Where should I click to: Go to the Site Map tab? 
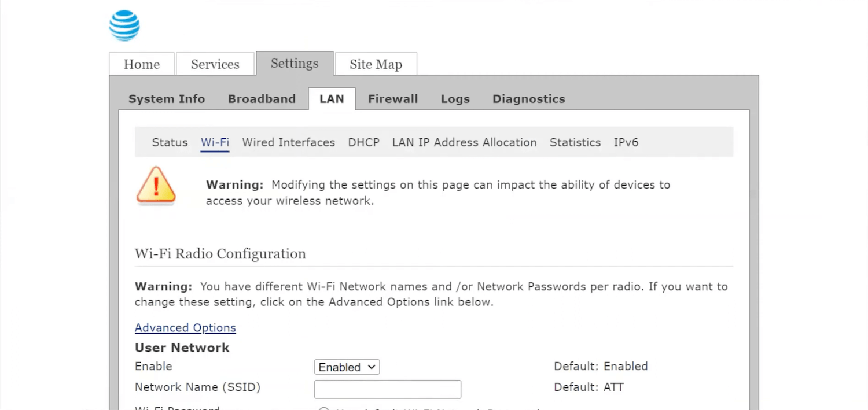point(376,64)
